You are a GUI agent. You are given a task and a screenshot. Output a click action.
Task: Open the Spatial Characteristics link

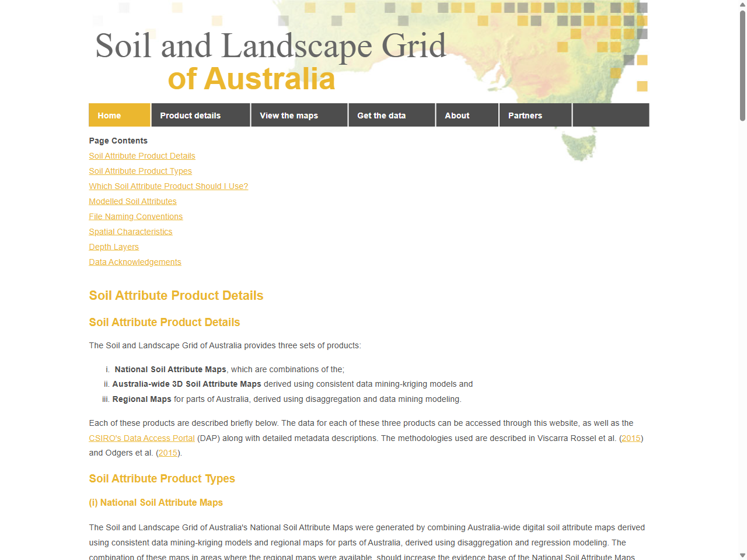click(130, 232)
